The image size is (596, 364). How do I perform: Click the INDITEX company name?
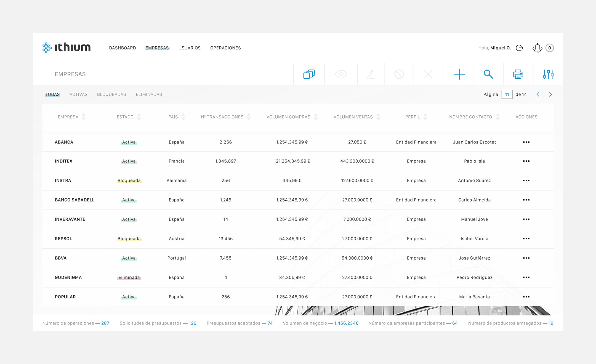pyautogui.click(x=64, y=161)
